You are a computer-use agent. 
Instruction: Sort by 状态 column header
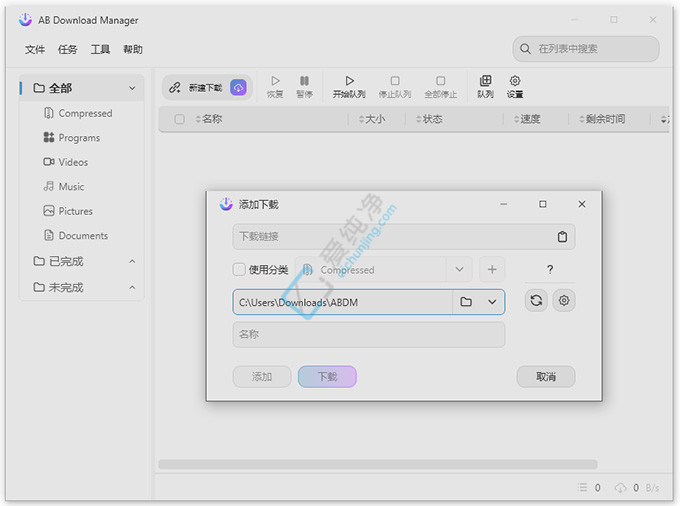[x=429, y=119]
